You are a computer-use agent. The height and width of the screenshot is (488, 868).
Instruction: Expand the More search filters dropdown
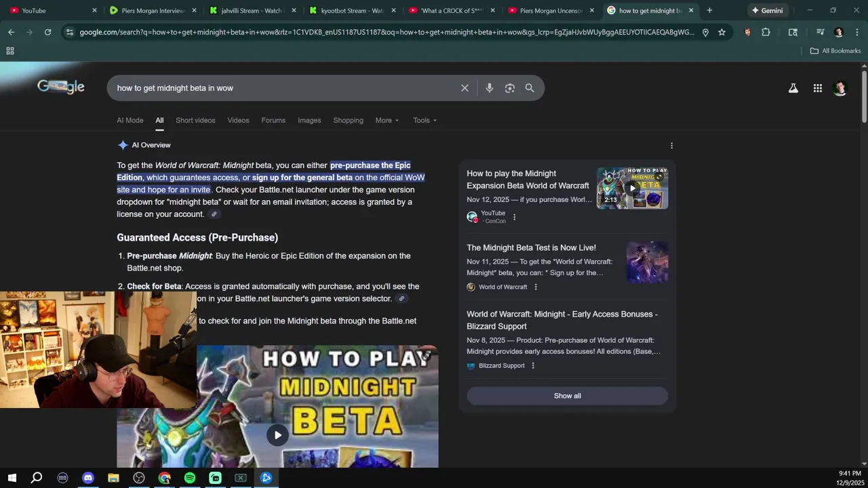point(387,121)
